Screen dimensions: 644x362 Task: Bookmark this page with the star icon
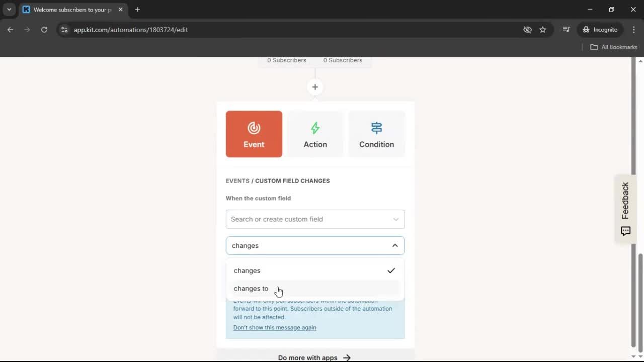click(x=543, y=30)
